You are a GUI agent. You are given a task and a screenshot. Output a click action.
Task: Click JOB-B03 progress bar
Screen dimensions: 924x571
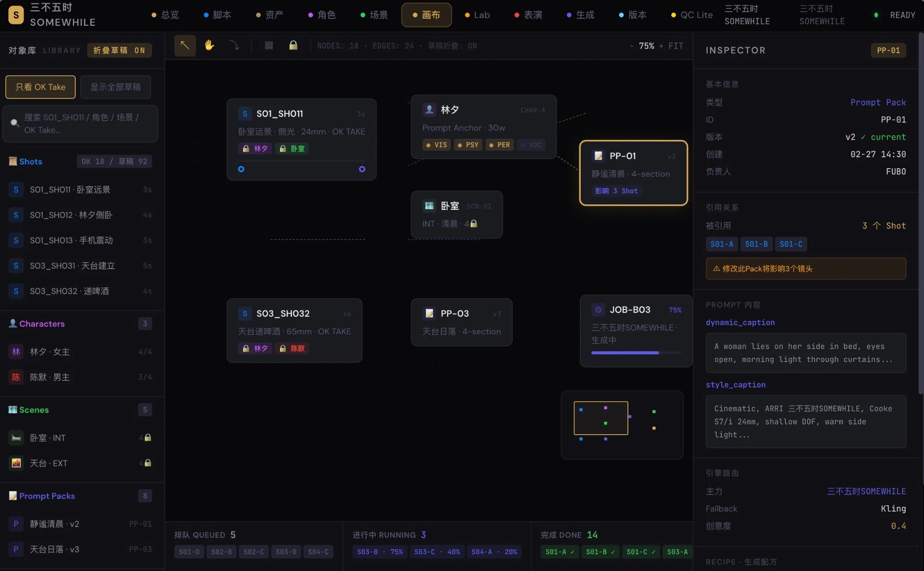click(636, 353)
